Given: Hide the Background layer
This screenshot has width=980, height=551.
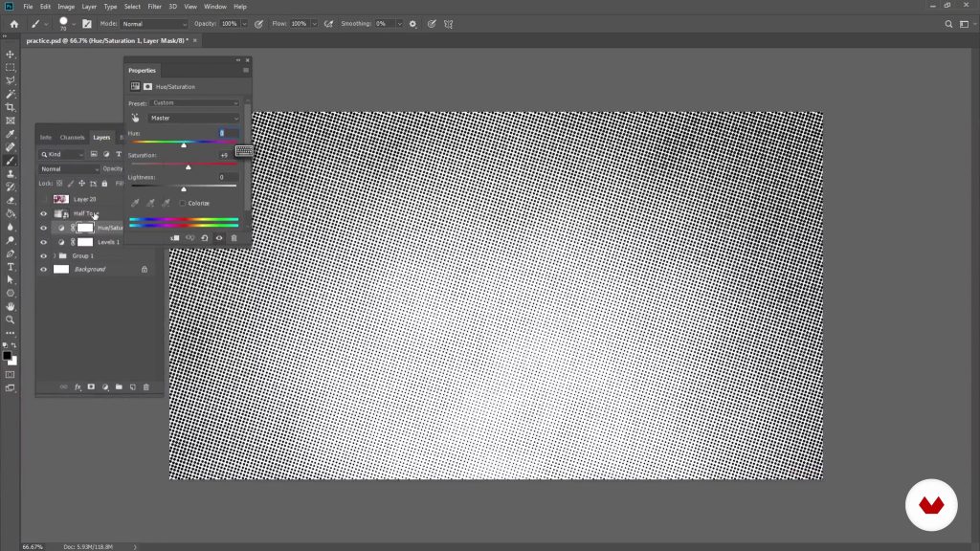Looking at the screenshot, I should 43,270.
